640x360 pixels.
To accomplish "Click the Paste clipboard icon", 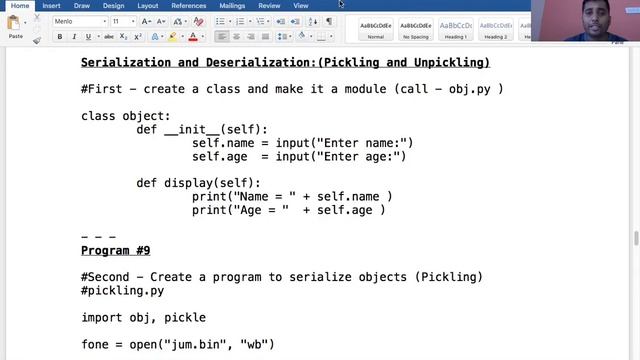I will [x=13, y=23].
